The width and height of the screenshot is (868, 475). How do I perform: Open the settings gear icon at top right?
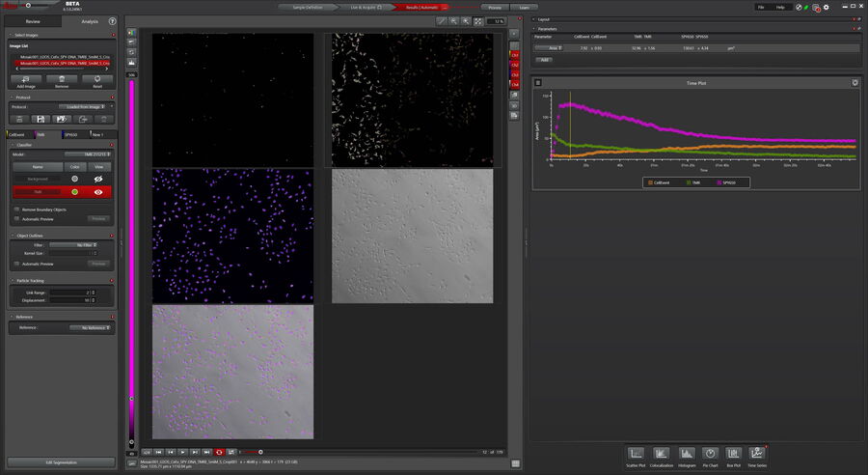[x=827, y=7]
